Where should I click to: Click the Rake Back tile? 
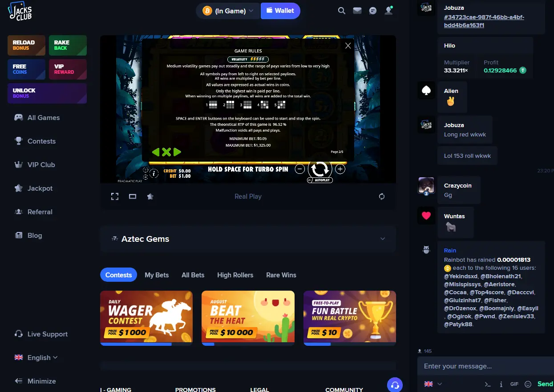[x=68, y=45]
